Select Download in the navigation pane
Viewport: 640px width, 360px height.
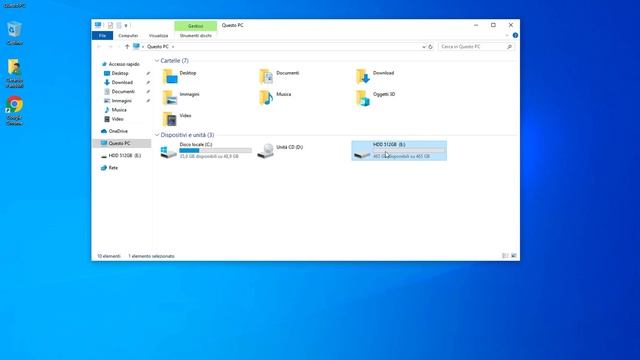122,82
